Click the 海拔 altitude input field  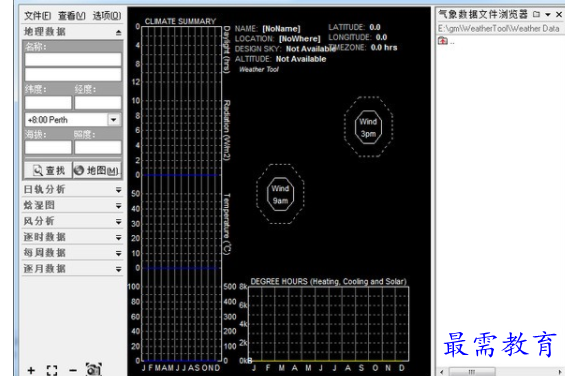coord(48,147)
